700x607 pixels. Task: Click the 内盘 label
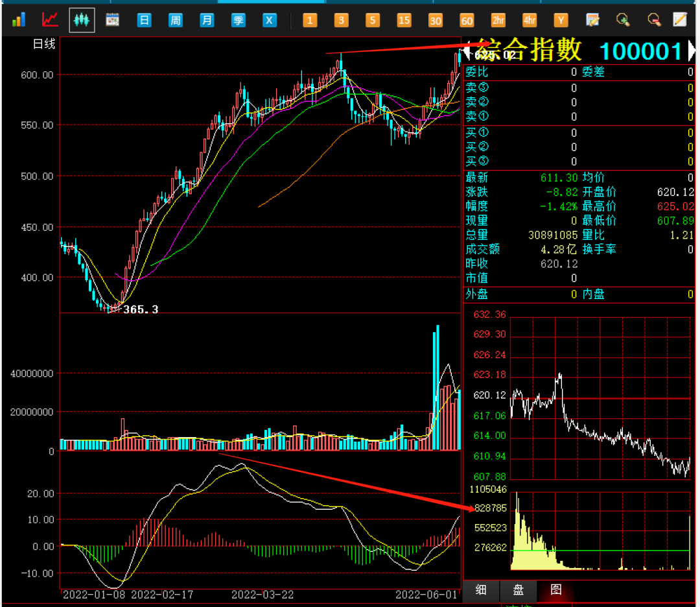click(x=593, y=294)
